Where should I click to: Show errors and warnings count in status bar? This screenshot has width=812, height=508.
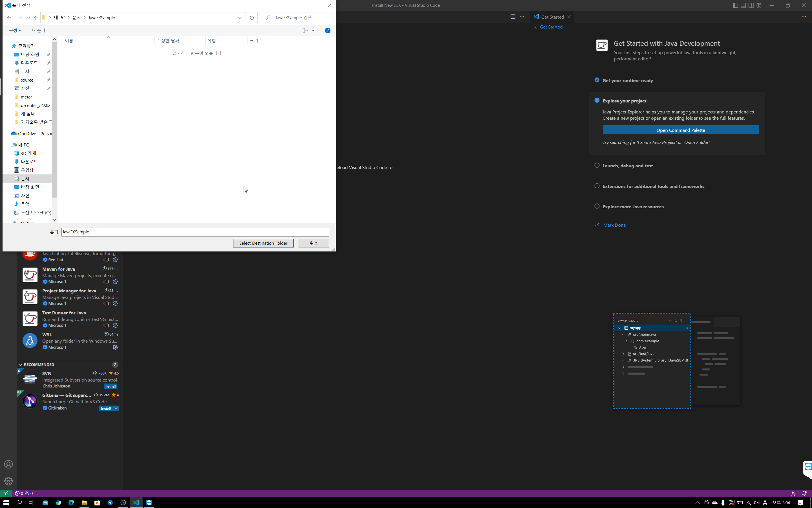24,493
